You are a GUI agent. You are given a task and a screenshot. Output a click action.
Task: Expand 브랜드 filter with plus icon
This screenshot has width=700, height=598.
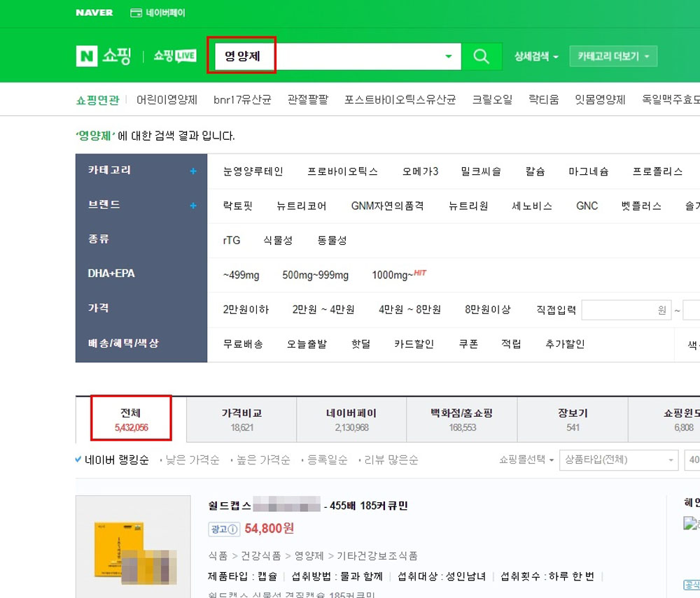click(x=193, y=206)
